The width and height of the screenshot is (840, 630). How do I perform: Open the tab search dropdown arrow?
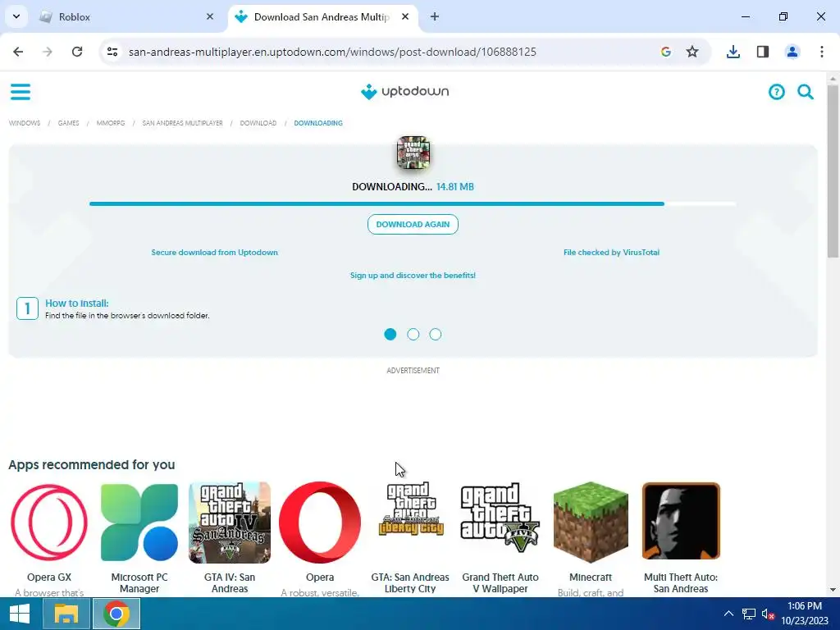[16, 16]
